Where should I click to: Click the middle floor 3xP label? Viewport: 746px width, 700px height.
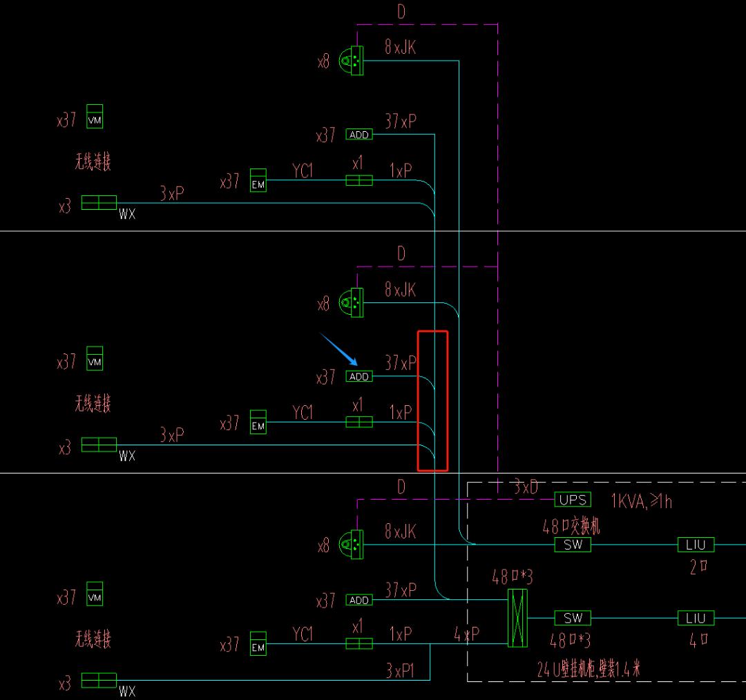(x=172, y=435)
